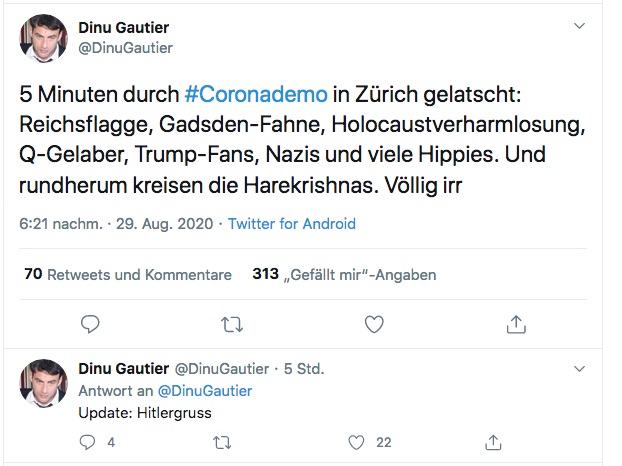Click the reply's Dinu Gautier avatar
Screen dimensions: 622x466
coord(46,381)
